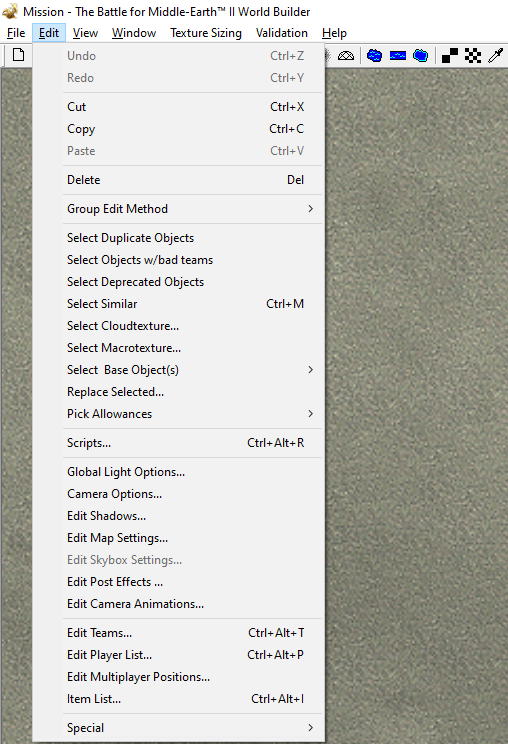Open Scripts from the Edit menu
This screenshot has width=508, height=744.
point(192,443)
